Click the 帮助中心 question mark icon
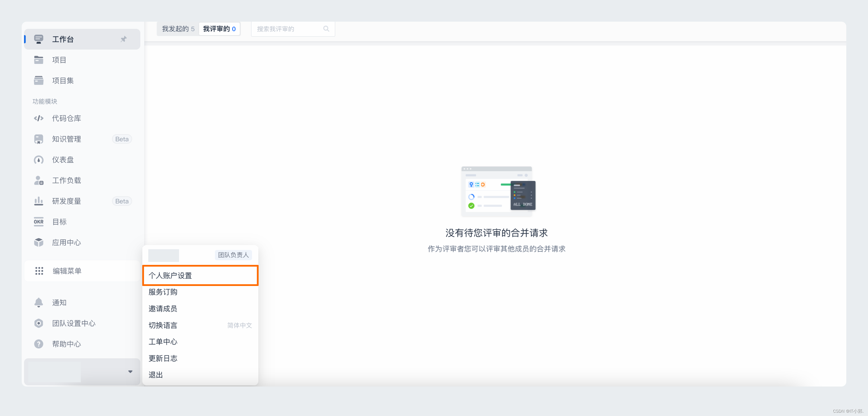868x416 pixels. 39,344
